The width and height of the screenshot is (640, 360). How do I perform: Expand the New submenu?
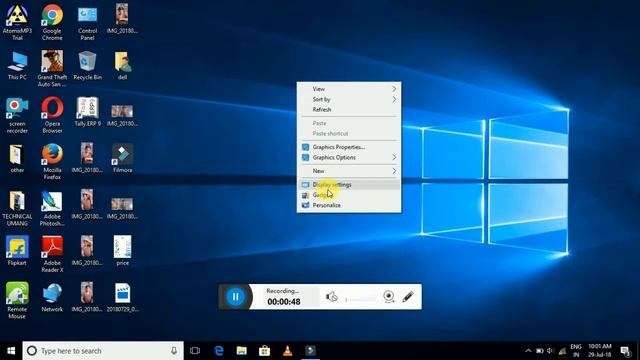coord(349,171)
